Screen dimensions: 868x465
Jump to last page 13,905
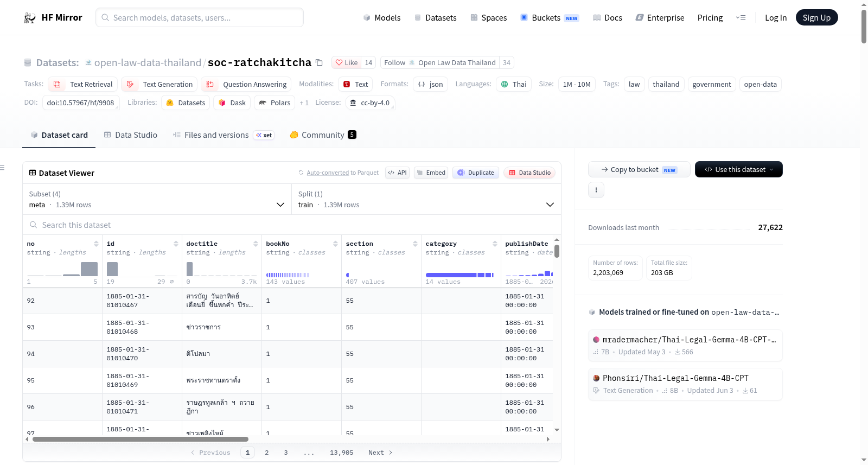341,453
